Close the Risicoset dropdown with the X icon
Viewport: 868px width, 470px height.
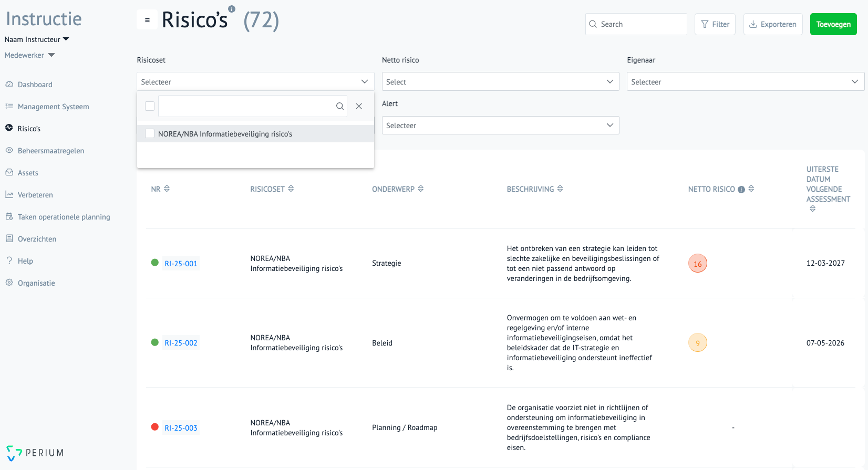(359, 106)
